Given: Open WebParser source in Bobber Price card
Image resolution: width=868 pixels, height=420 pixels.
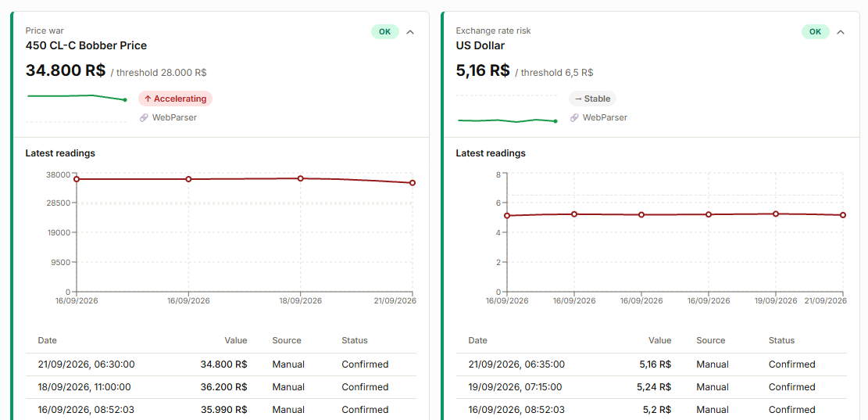Looking at the screenshot, I should 174,117.
